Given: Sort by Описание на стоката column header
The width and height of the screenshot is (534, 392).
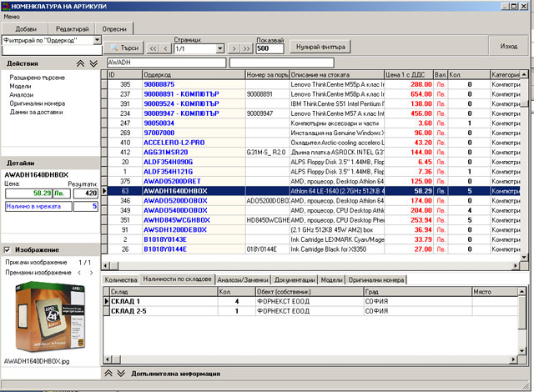Looking at the screenshot, I should point(337,74).
